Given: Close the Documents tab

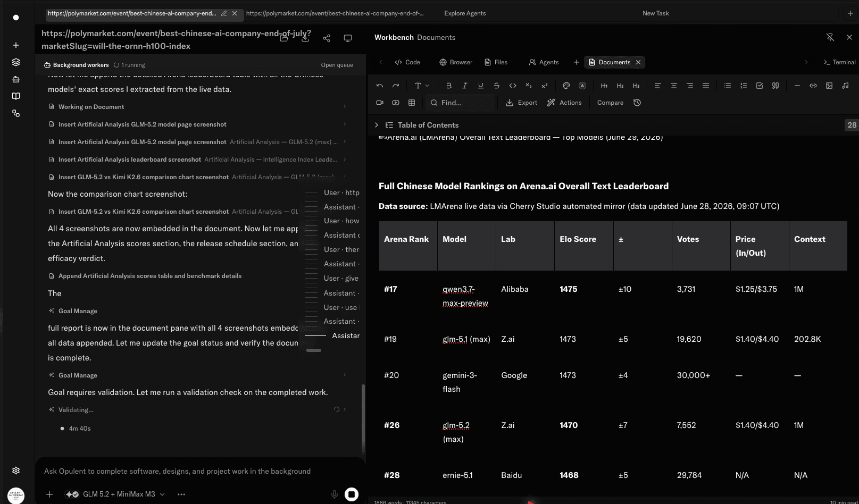Looking at the screenshot, I should coord(638,62).
